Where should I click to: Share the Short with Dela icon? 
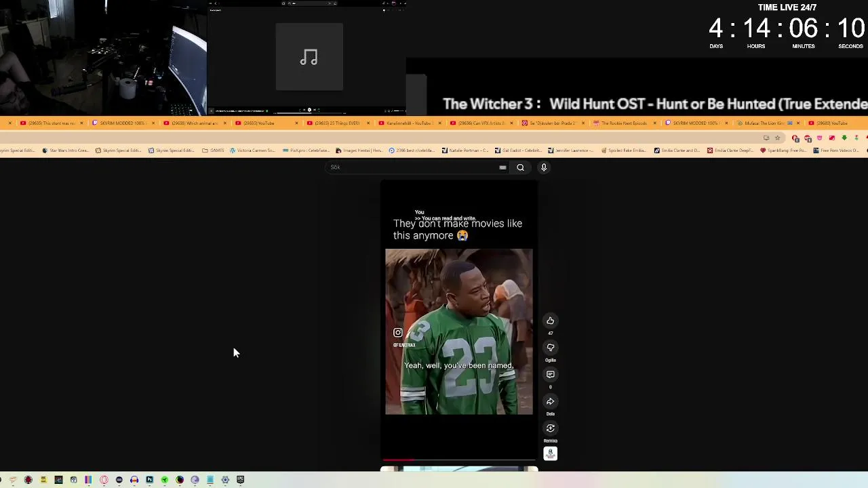[550, 401]
